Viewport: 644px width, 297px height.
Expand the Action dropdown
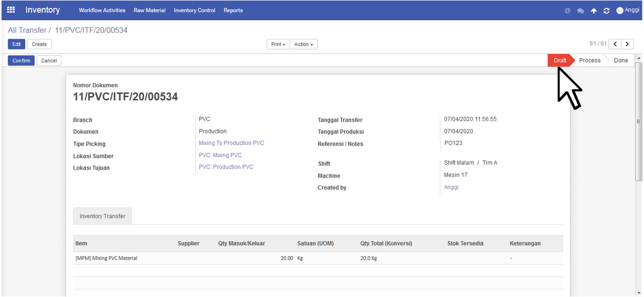coord(303,44)
